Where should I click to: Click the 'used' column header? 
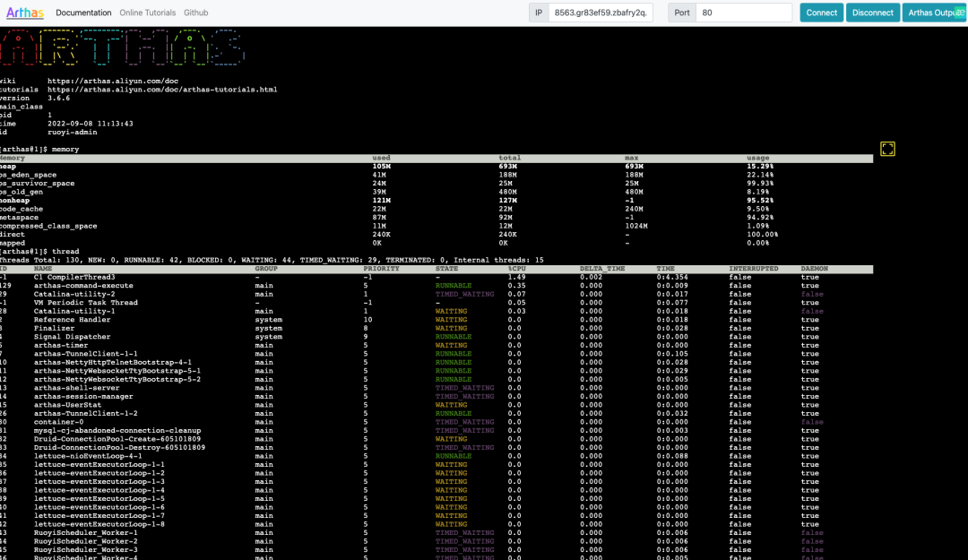[x=382, y=158]
